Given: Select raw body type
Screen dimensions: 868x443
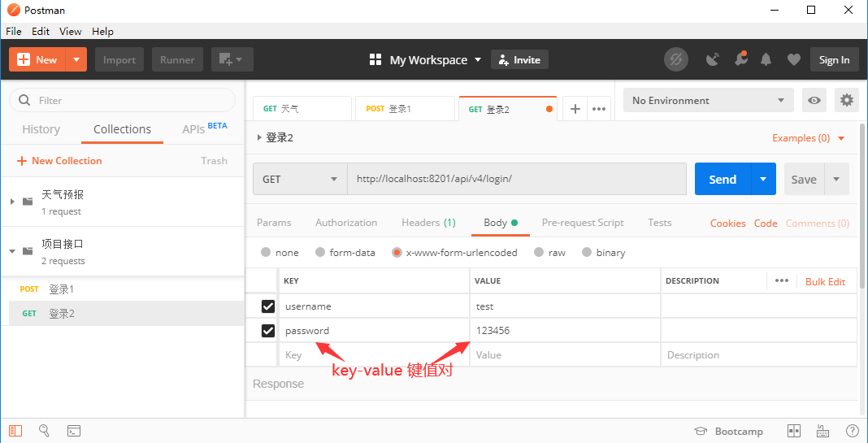Looking at the screenshot, I should (539, 253).
